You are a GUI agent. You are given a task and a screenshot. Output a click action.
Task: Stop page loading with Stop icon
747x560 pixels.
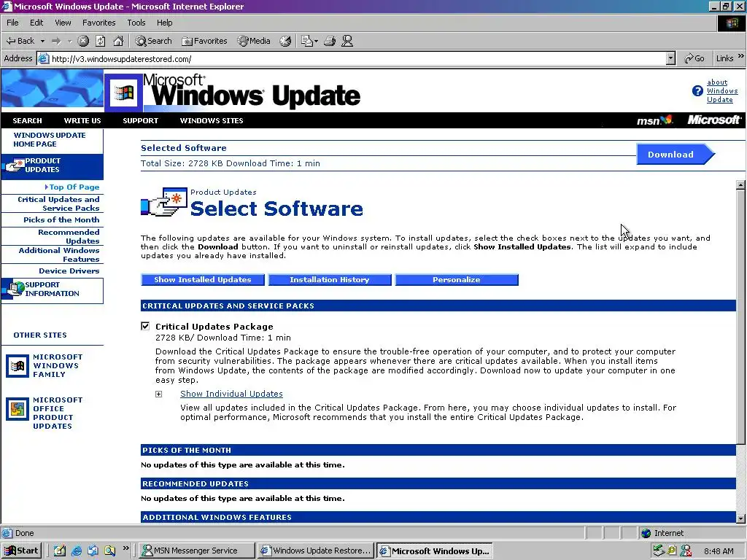(83, 41)
